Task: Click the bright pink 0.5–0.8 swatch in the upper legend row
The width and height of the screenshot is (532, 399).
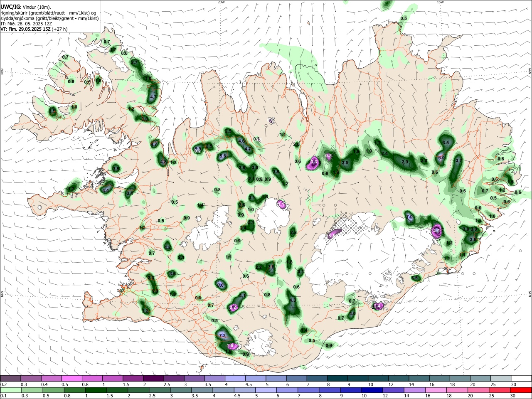Action: (x=72, y=378)
